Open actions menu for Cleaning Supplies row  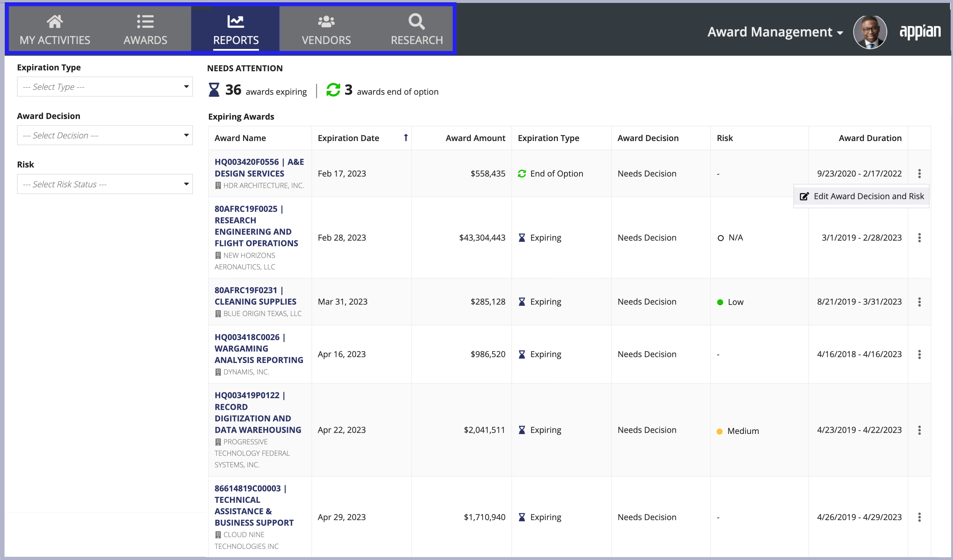coord(919,302)
